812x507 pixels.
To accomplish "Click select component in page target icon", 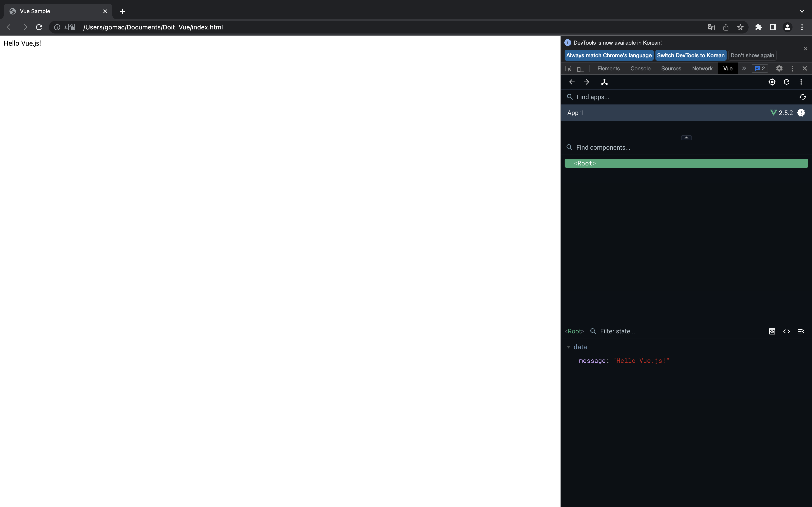I will (x=772, y=82).
